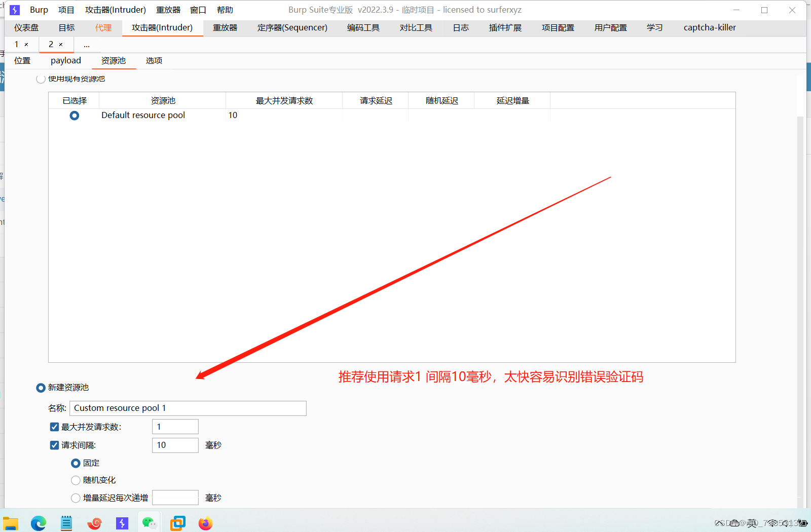Image resolution: width=811 pixels, height=532 pixels.
Task: Open File Explorer from the taskbar
Action: pyautogui.click(x=11, y=523)
